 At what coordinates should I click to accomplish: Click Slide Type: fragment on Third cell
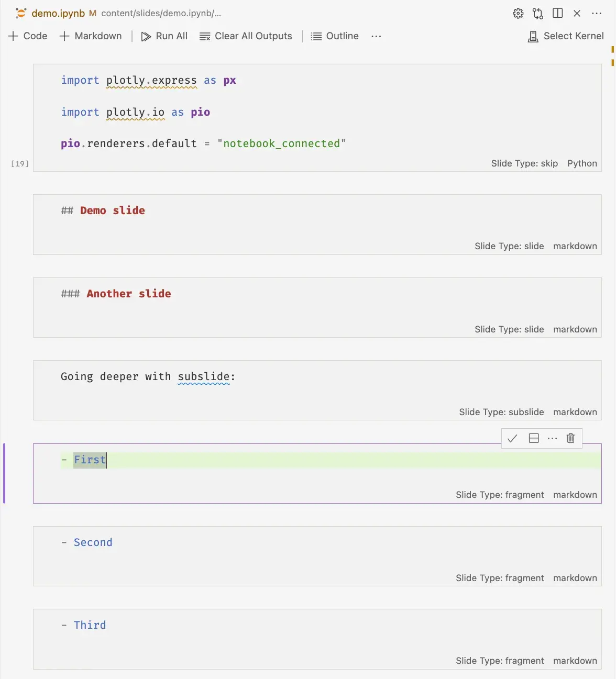pos(500,661)
